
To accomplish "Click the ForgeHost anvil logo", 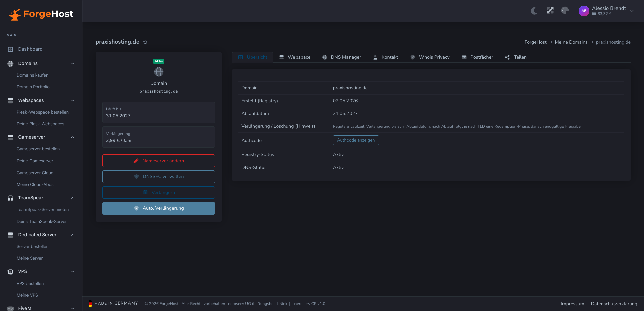I will click(41, 14).
